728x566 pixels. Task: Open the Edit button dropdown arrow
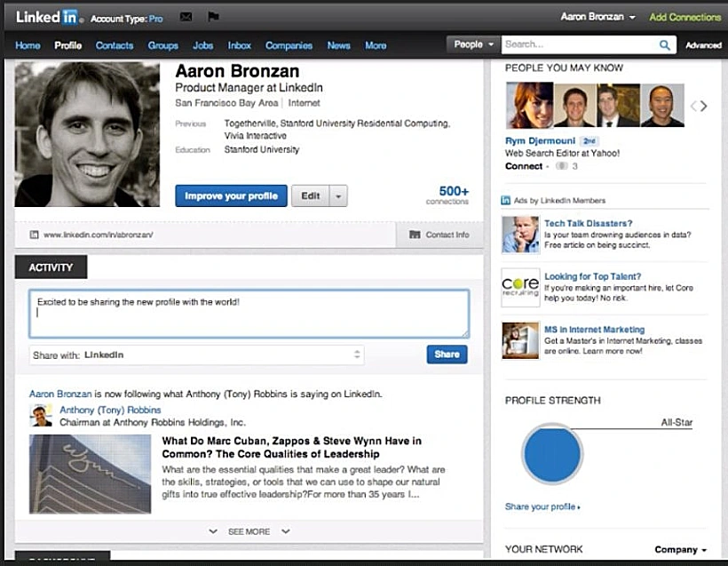point(336,195)
